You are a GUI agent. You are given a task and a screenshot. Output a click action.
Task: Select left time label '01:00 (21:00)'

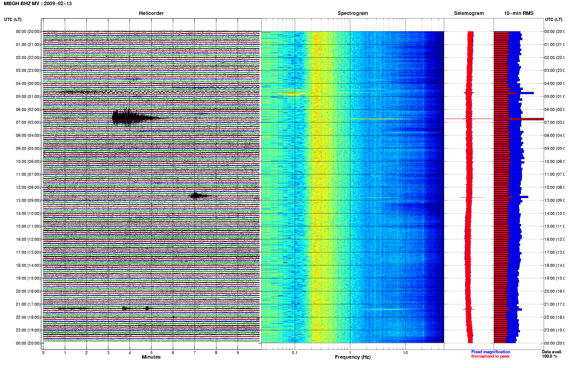[x=28, y=44]
